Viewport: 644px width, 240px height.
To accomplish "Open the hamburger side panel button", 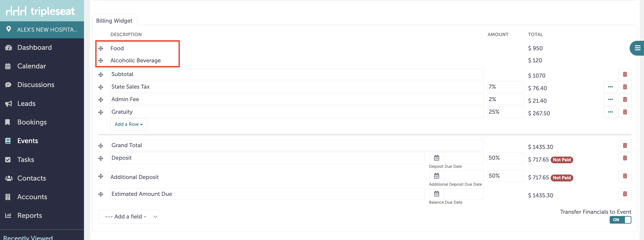I will 637,48.
